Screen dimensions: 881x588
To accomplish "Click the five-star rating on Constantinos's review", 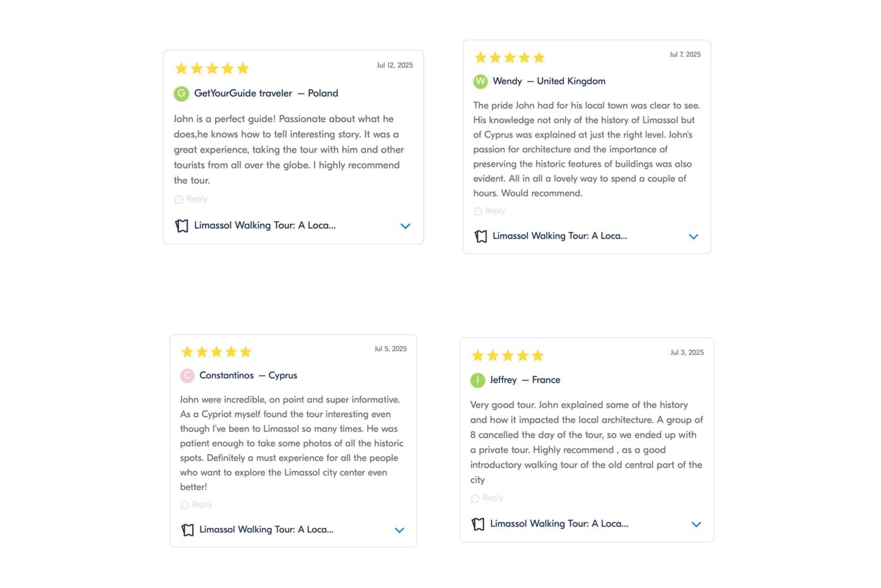I will (216, 352).
